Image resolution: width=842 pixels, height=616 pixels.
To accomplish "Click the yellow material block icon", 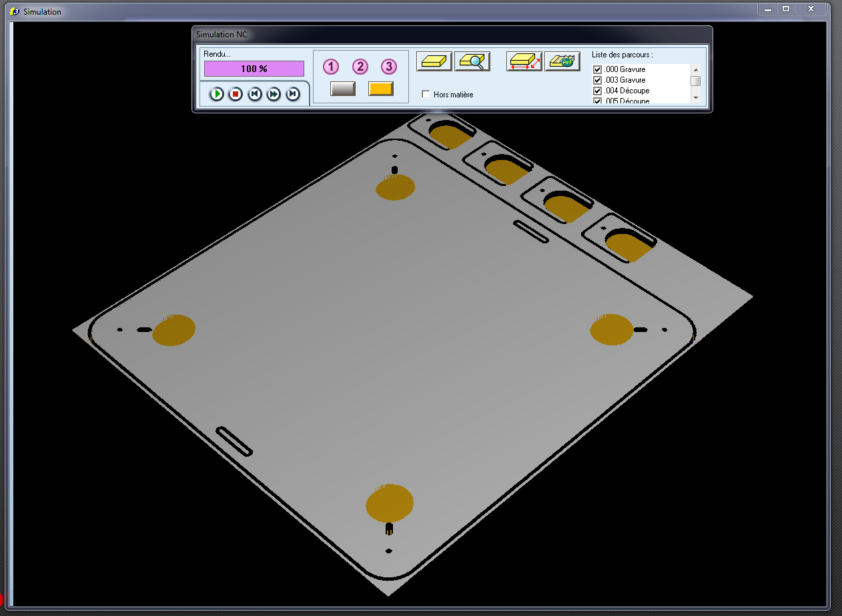I will point(434,61).
